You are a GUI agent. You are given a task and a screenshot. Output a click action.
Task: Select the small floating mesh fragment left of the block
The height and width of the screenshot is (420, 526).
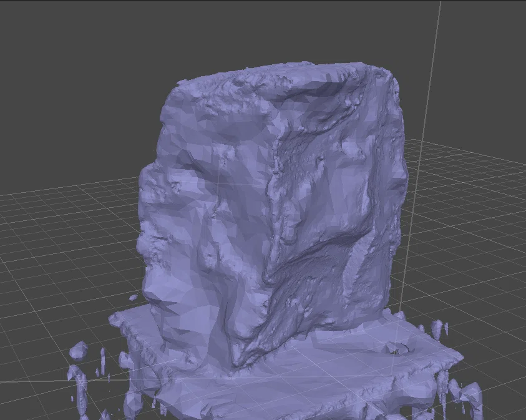point(133,297)
